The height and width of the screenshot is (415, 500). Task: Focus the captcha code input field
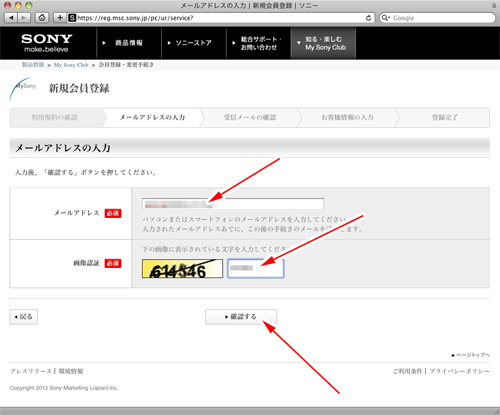point(256,268)
